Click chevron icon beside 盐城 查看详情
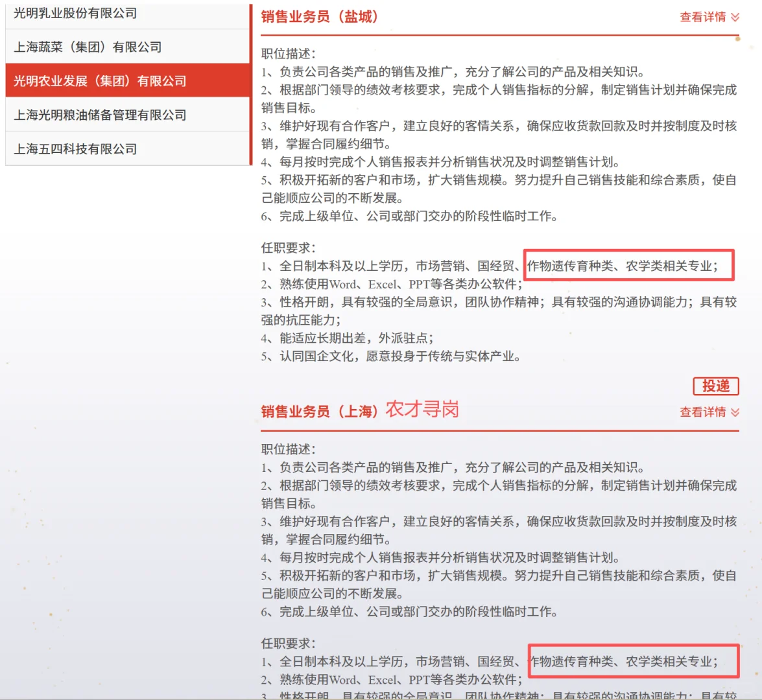This screenshot has height=700, width=762. (735, 17)
